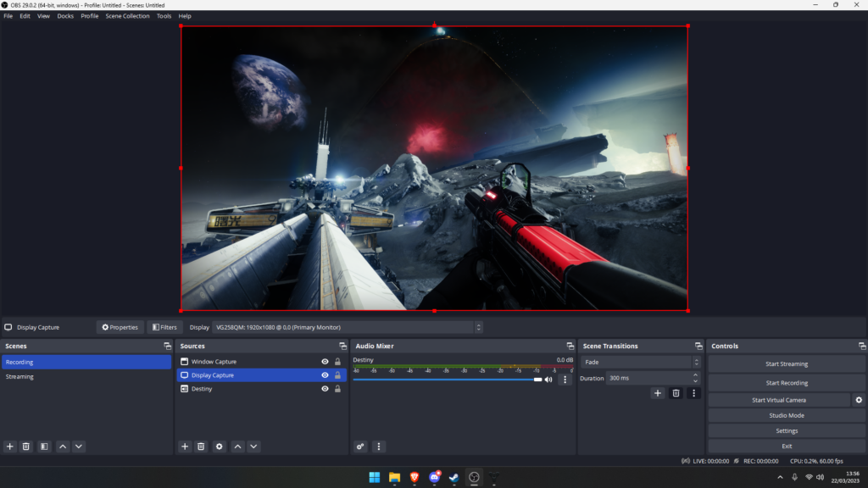
Task: Undock the Scenes panel
Action: [167, 346]
